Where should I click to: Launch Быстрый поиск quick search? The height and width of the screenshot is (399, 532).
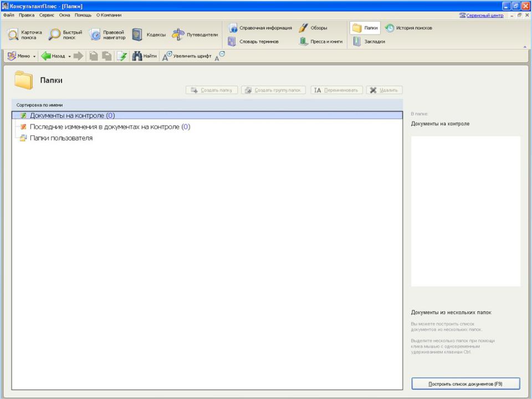coord(65,34)
